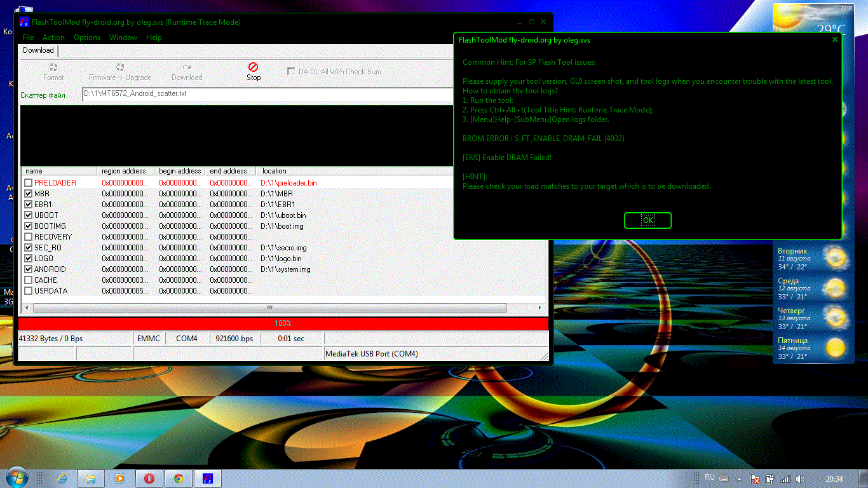Click the EMMC status bar entry
Image resolution: width=868 pixels, height=488 pixels.
149,339
